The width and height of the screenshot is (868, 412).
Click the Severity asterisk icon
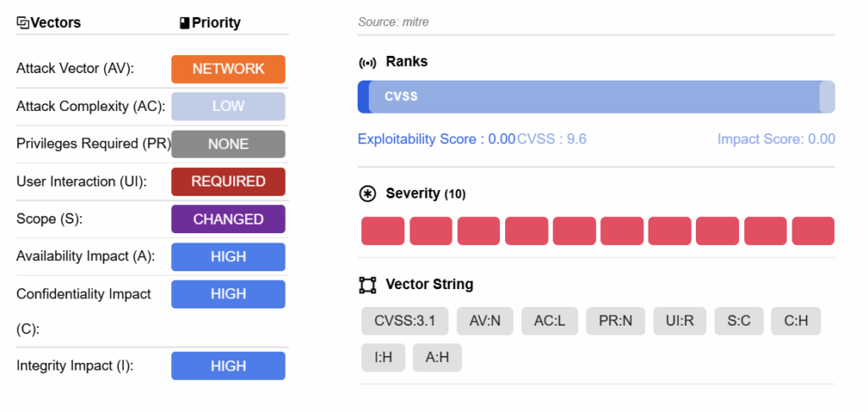tap(367, 193)
